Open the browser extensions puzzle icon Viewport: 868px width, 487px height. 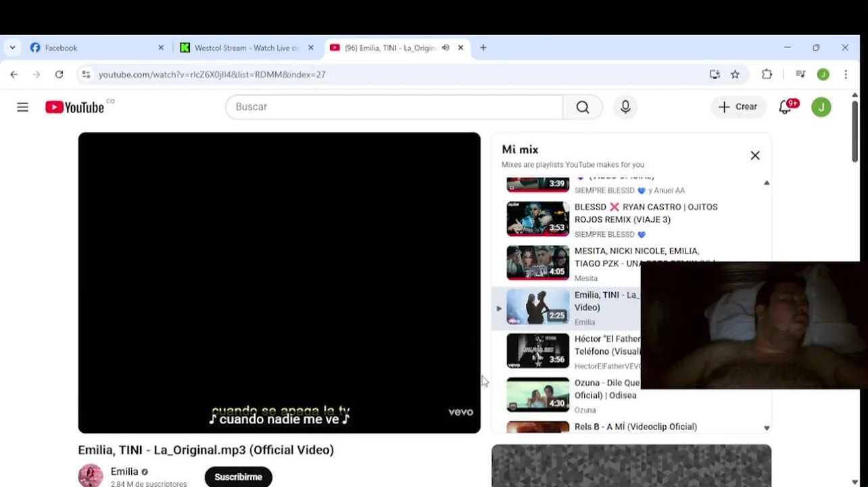pyautogui.click(x=767, y=74)
